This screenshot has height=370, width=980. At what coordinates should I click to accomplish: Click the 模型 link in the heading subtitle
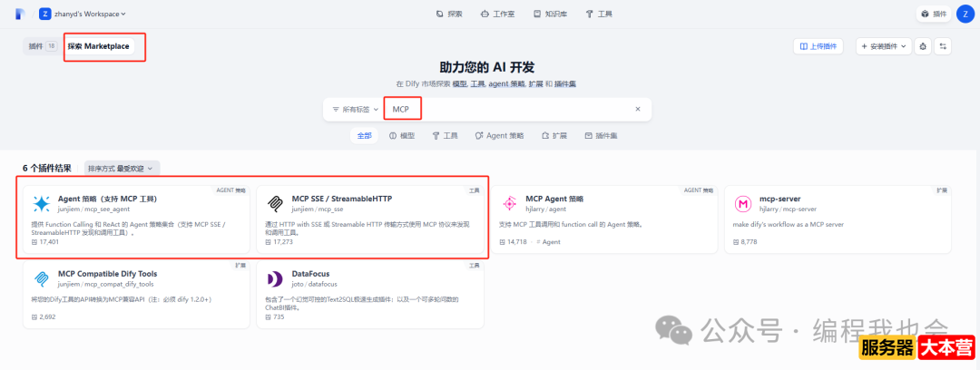(x=459, y=83)
